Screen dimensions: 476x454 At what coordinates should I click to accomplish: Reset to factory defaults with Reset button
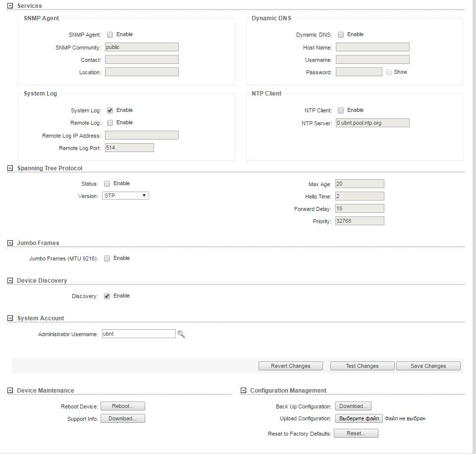pyautogui.click(x=356, y=433)
